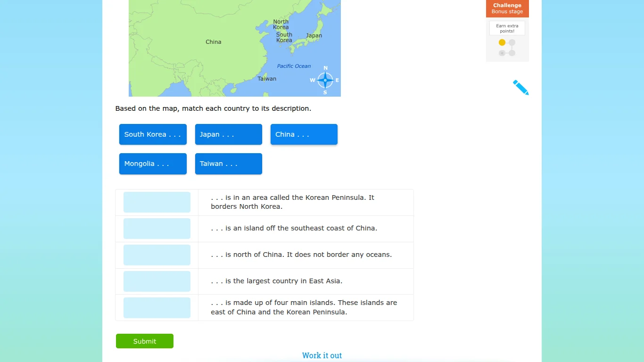Select the blue pencil scratchpad icon
This screenshot has height=362, width=644.
click(x=520, y=87)
